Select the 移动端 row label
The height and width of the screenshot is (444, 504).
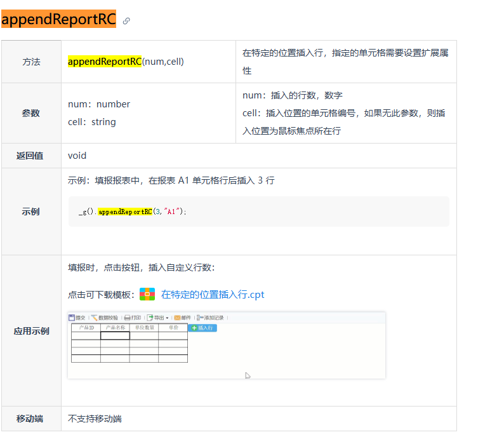pos(30,419)
